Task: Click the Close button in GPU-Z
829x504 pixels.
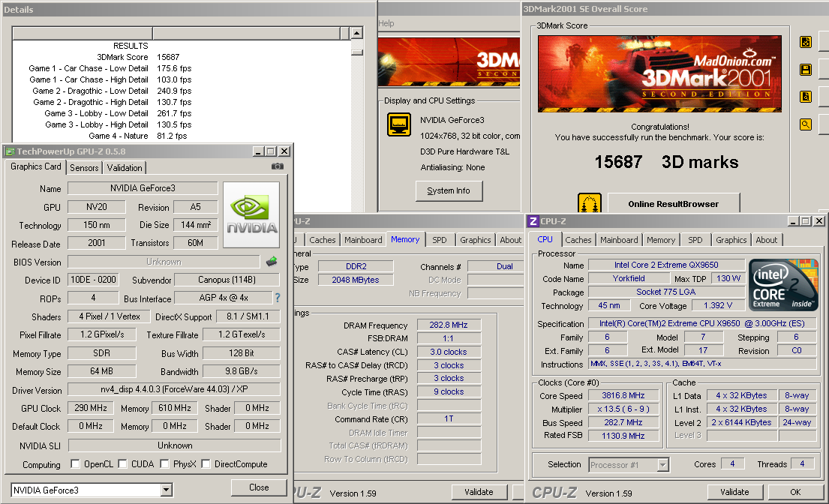Action: tap(259, 487)
